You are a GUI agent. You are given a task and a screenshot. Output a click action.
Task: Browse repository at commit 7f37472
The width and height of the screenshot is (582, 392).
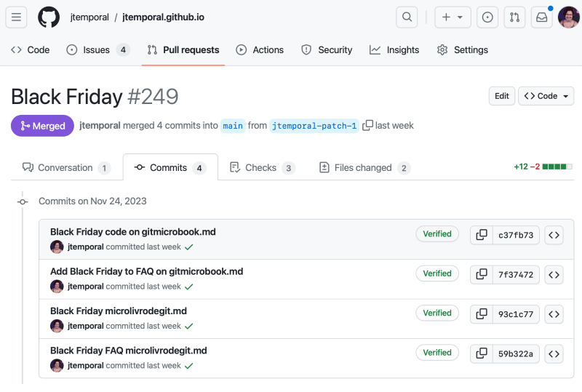click(x=554, y=275)
